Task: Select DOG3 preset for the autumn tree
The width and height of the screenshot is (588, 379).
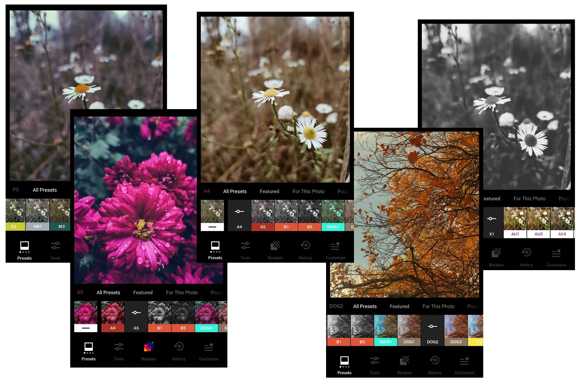Action: (x=456, y=330)
